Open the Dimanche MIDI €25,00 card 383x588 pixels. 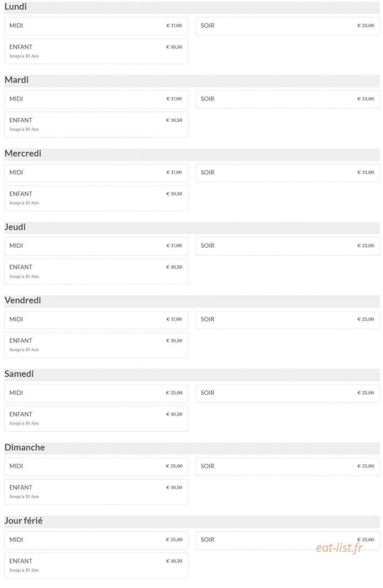96,466
